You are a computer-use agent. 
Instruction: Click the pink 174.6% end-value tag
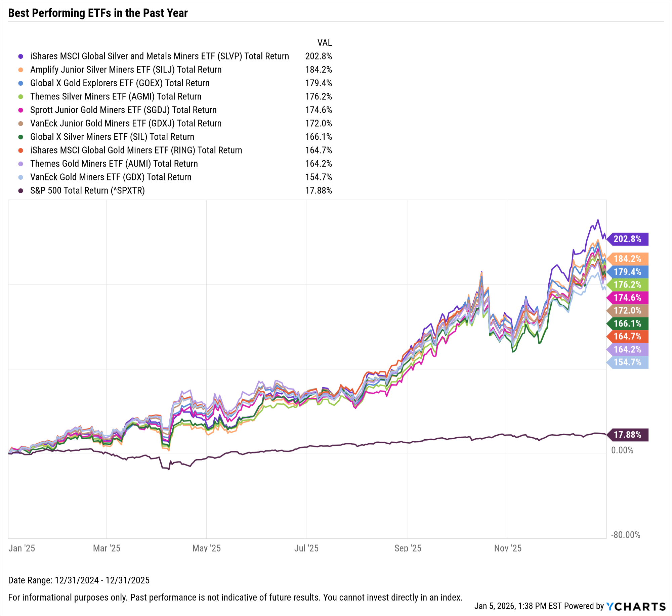627,298
